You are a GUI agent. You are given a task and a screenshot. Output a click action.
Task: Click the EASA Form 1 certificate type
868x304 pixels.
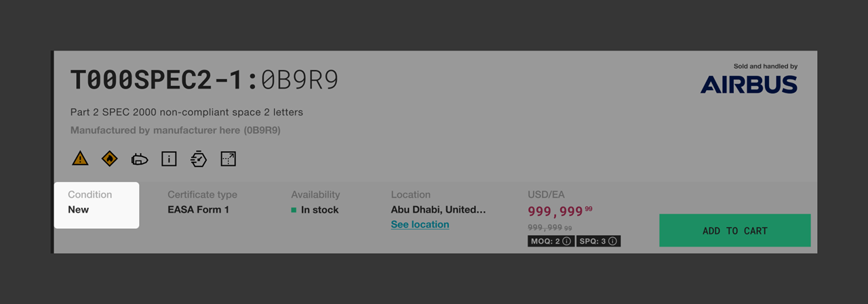[x=198, y=210]
